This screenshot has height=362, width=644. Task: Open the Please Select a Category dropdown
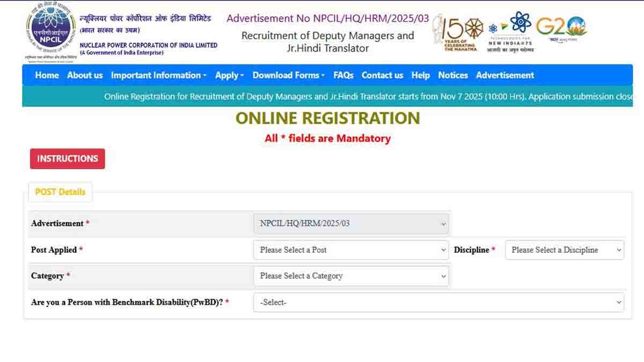click(x=351, y=276)
